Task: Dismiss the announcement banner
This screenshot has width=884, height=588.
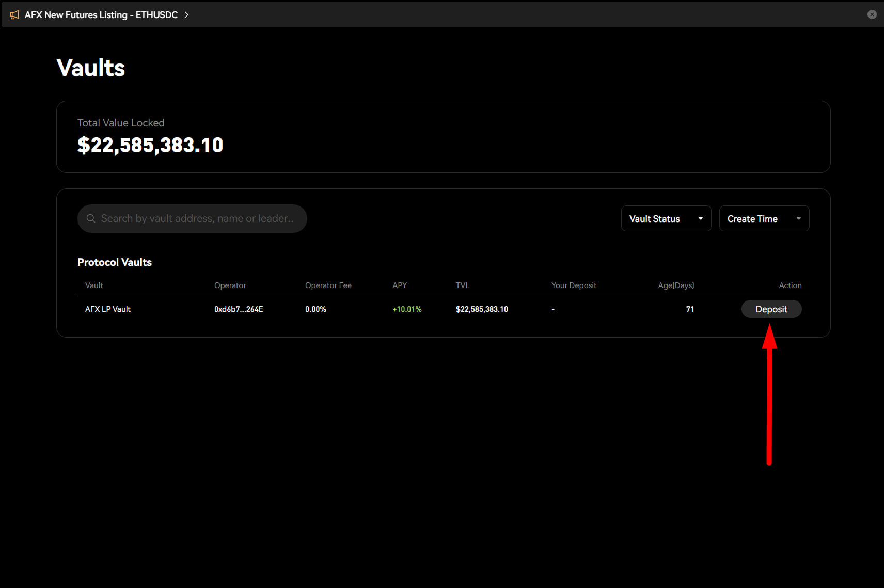Action: click(x=872, y=14)
